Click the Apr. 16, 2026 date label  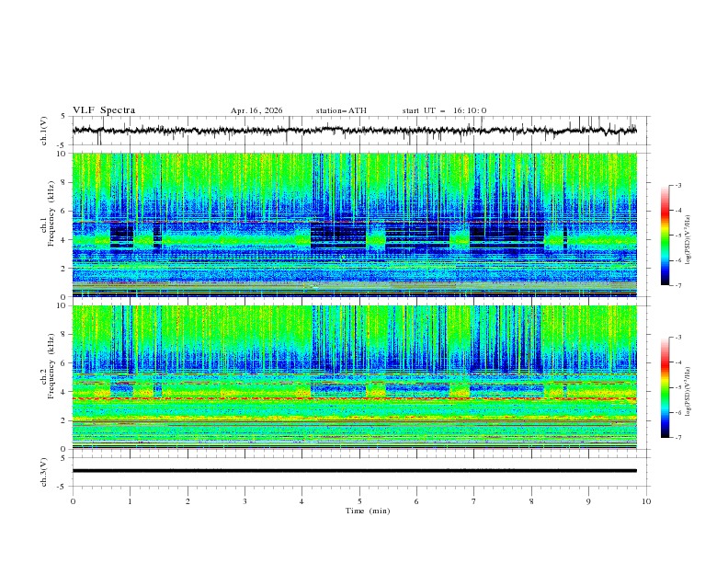[x=256, y=110]
